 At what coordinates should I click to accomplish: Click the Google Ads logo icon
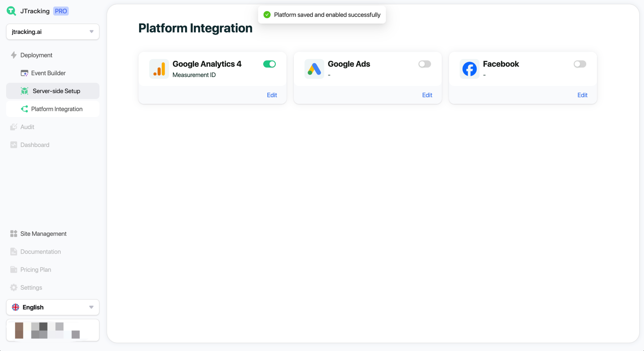pos(314,69)
